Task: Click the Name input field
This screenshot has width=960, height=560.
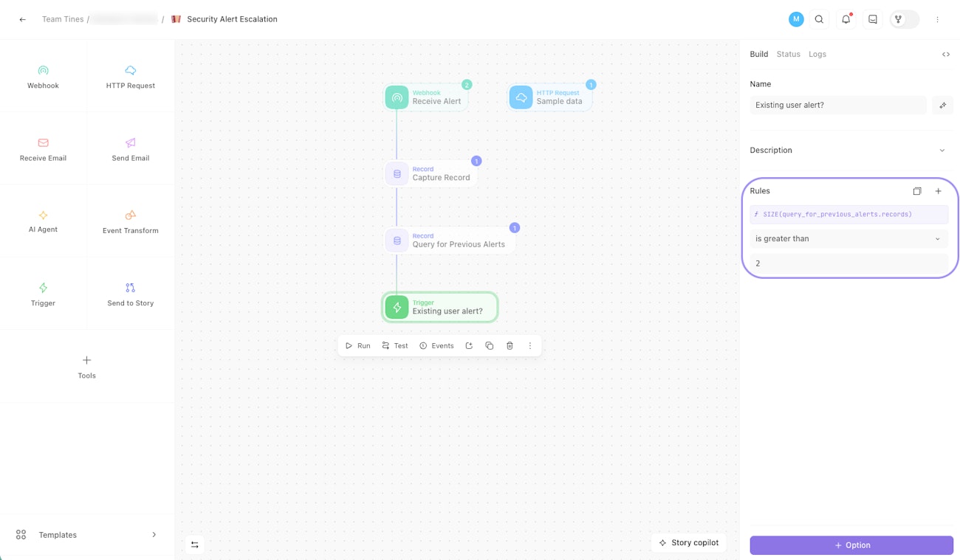Action: pyautogui.click(x=837, y=106)
